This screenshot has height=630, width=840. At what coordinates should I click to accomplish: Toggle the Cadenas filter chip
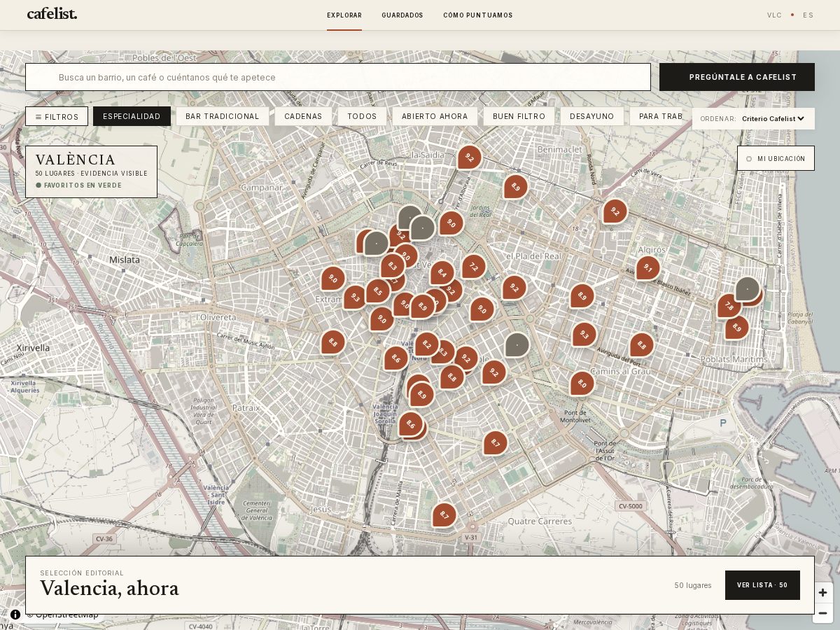303,116
